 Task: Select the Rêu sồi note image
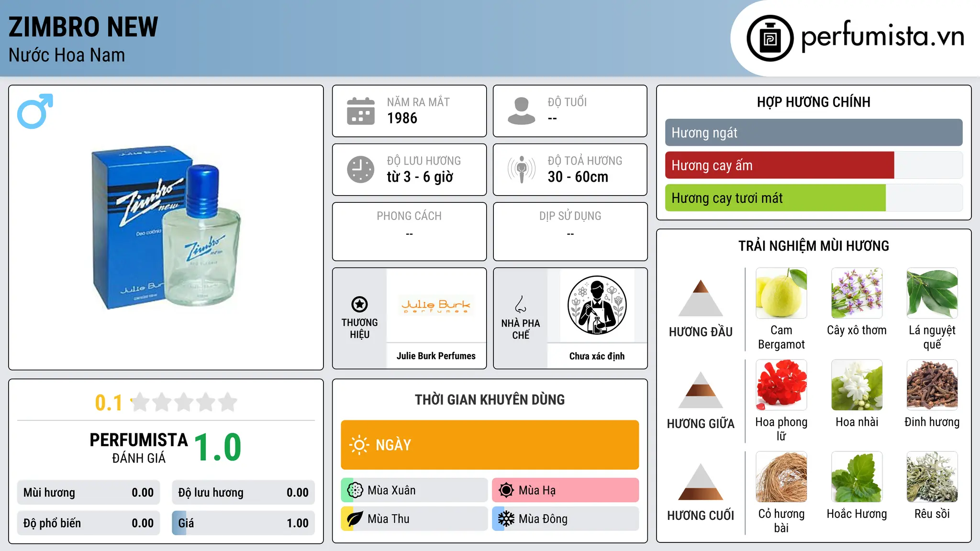tap(932, 476)
